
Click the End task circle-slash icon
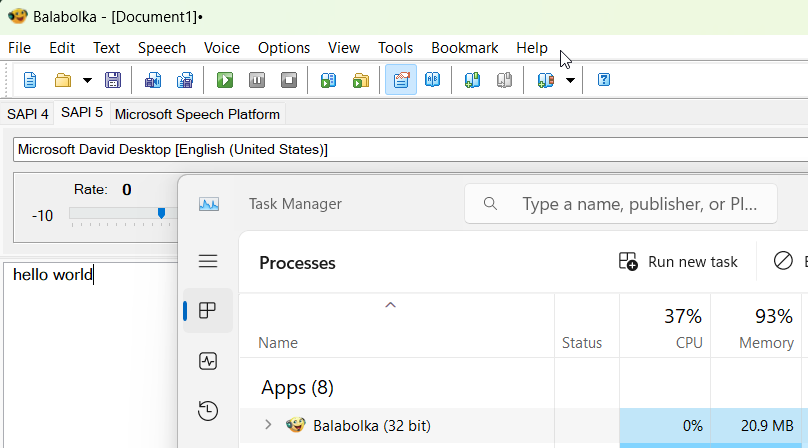click(x=783, y=261)
